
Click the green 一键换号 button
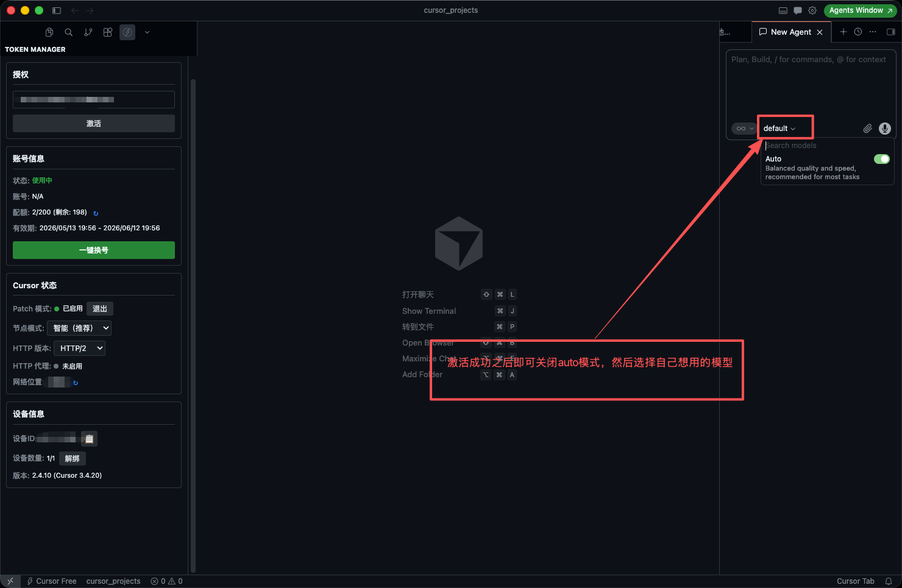click(94, 250)
